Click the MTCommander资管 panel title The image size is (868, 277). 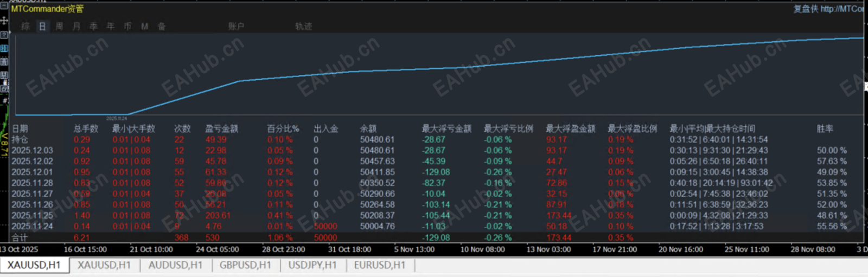point(48,9)
